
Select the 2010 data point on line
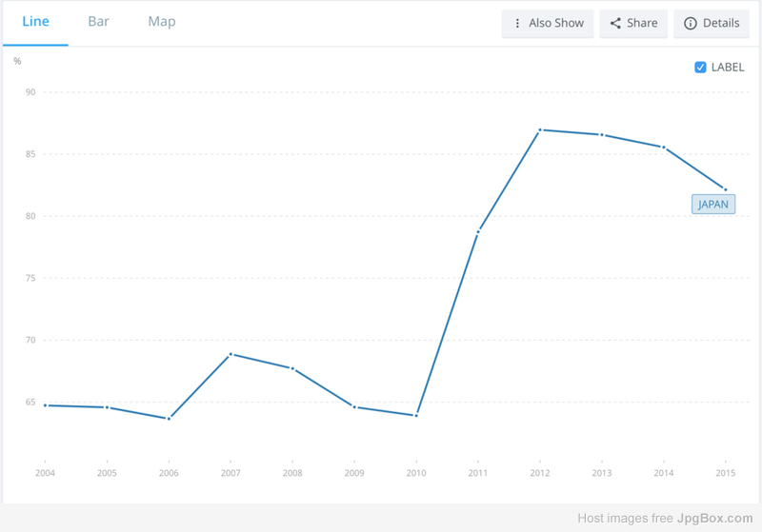click(416, 416)
